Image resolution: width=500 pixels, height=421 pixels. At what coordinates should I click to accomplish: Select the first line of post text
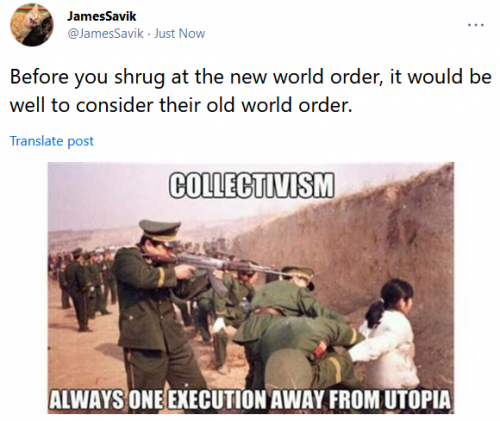click(x=251, y=77)
